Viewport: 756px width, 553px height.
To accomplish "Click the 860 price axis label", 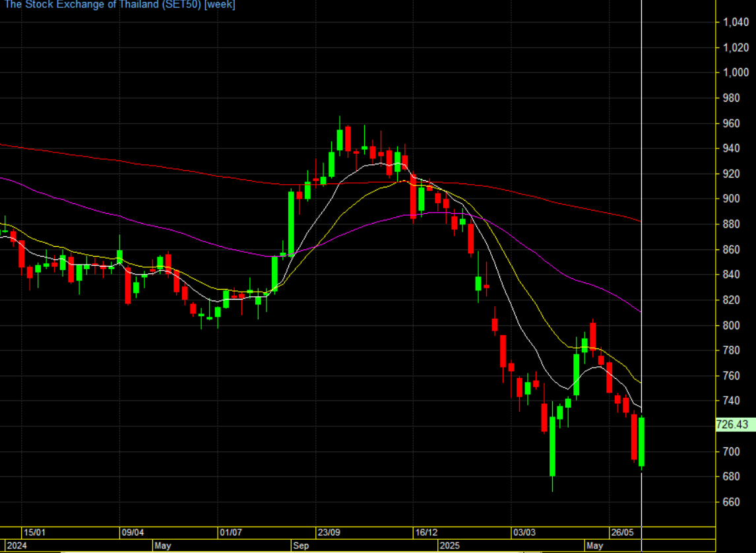I will 731,250.
